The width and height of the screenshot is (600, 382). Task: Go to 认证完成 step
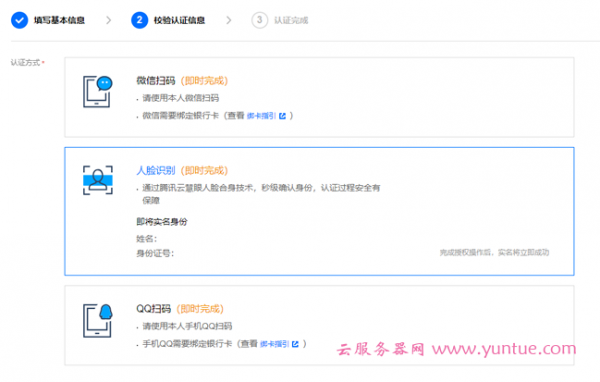coord(291,20)
